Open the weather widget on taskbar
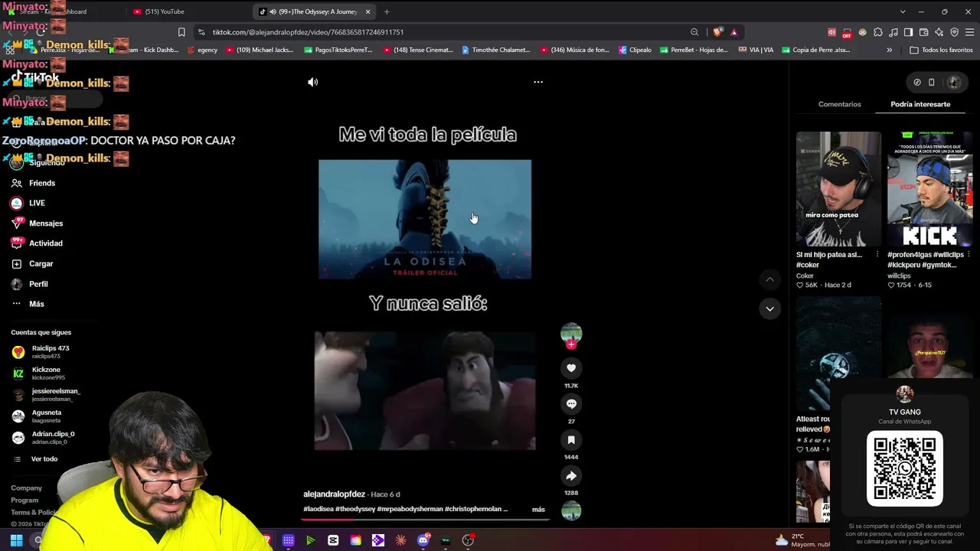 [x=802, y=540]
